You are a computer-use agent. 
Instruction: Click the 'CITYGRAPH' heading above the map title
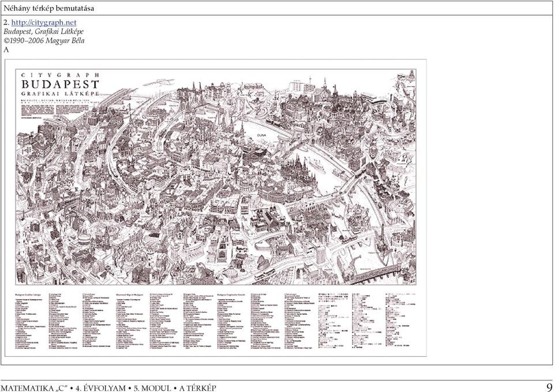[61, 75]
